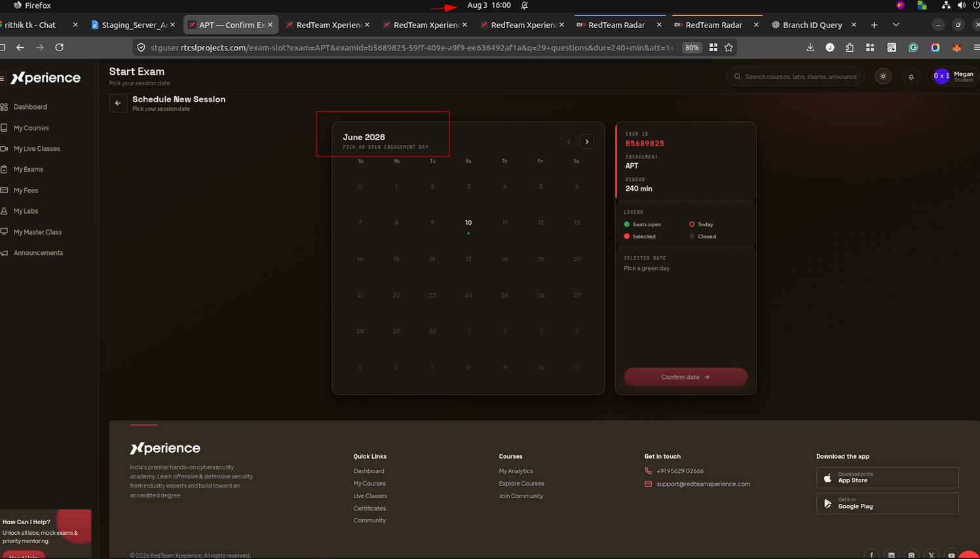980x559 pixels.
Task: Go to previous month in the calendar
Action: pyautogui.click(x=569, y=142)
